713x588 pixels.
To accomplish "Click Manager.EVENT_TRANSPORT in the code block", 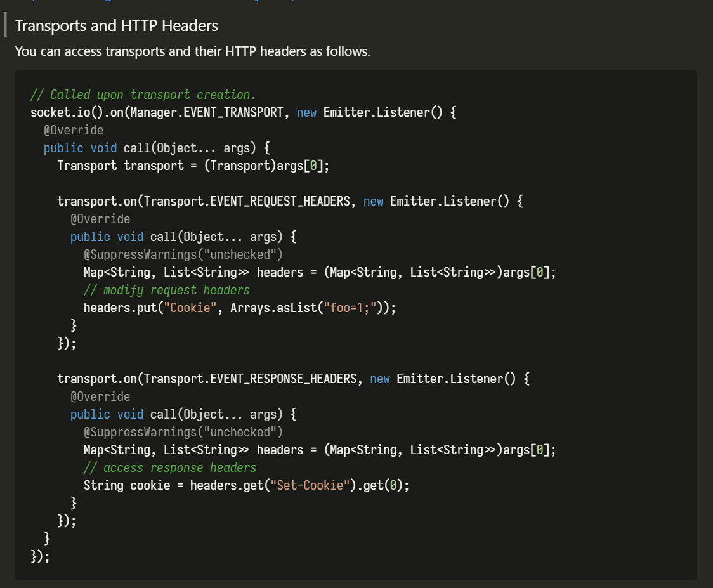I will click(x=206, y=112).
